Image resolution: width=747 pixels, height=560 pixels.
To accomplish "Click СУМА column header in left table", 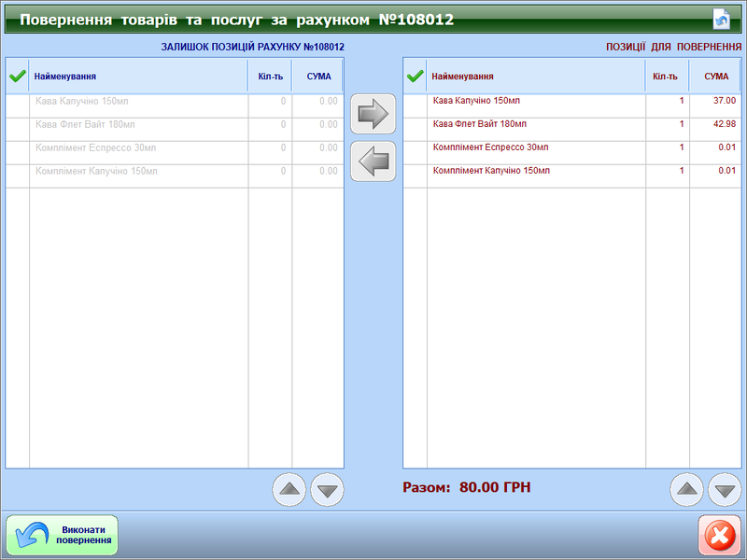I will 318,77.
